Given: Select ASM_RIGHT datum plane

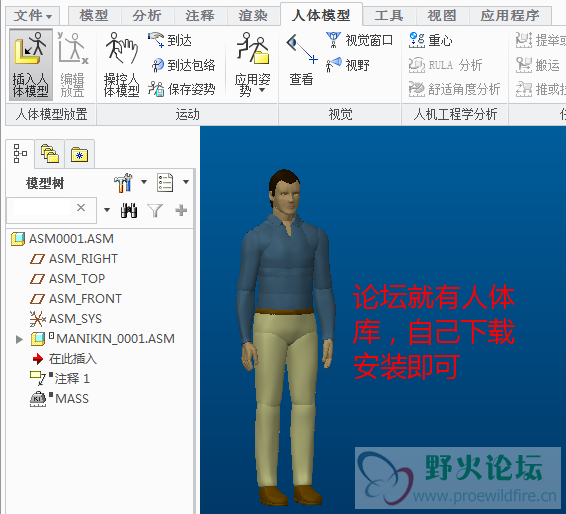Looking at the screenshot, I should pos(74,259).
